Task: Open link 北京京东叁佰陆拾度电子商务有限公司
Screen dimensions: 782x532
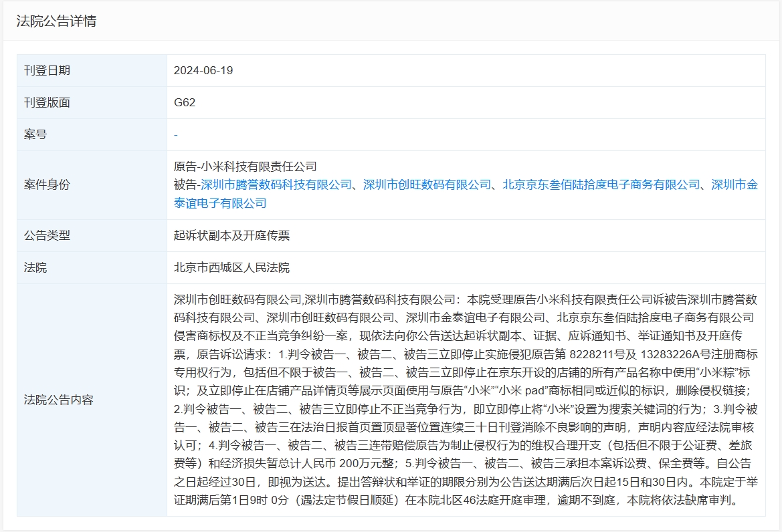Action: tap(601, 185)
